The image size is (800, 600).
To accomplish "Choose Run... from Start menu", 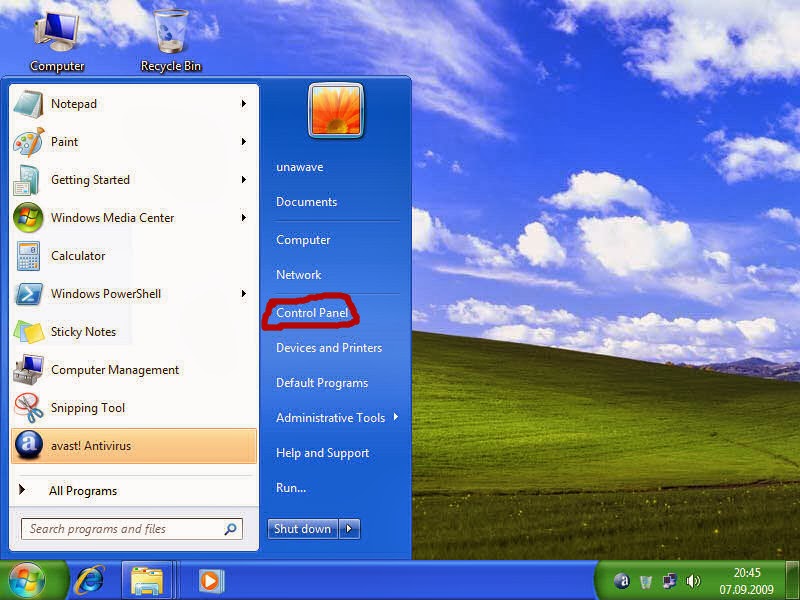I will coord(291,488).
